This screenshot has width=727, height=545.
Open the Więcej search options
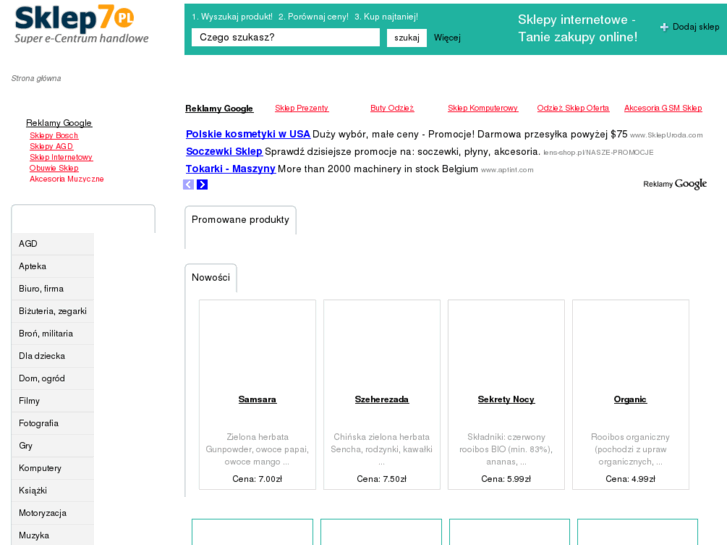447,38
